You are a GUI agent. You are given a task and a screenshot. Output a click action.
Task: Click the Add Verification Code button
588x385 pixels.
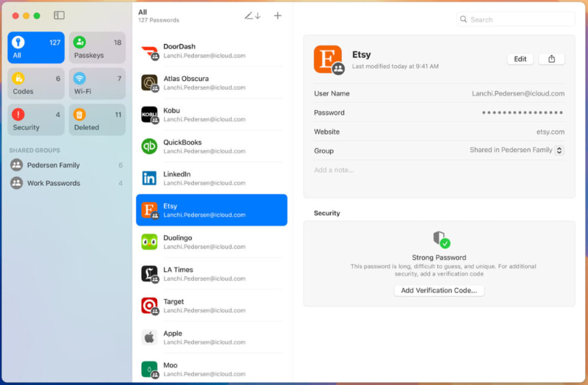coord(439,290)
